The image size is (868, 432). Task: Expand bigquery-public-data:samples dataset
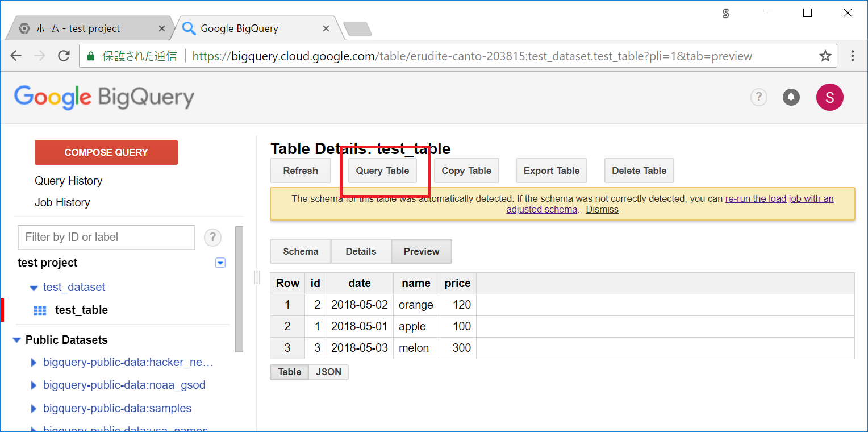34,409
